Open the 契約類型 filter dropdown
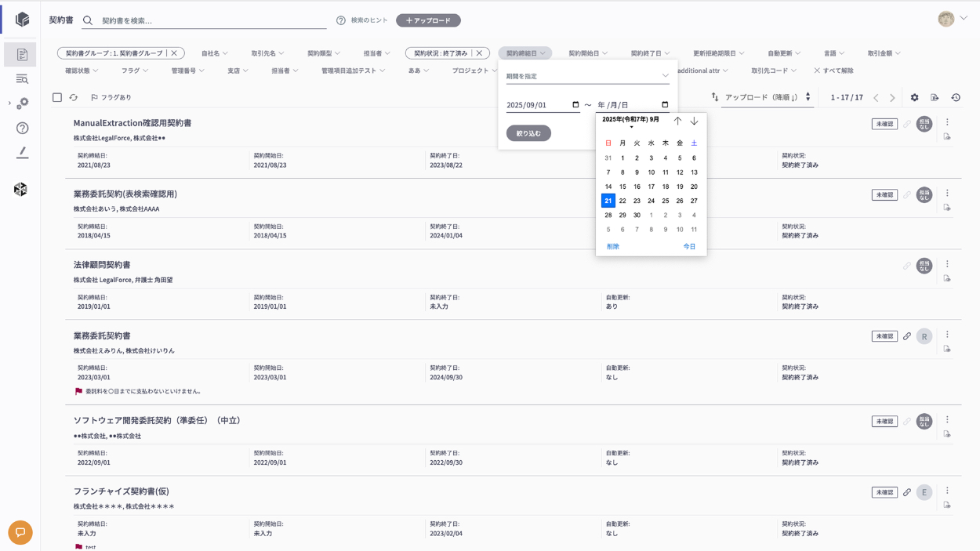The height and width of the screenshot is (551, 980). coord(323,53)
